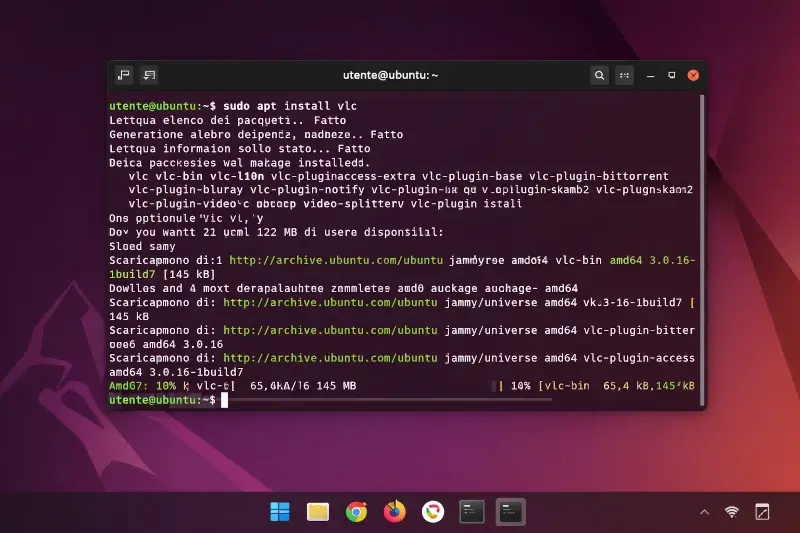
Task: Click the first archive.ubuntu.com link
Action: pos(336,260)
